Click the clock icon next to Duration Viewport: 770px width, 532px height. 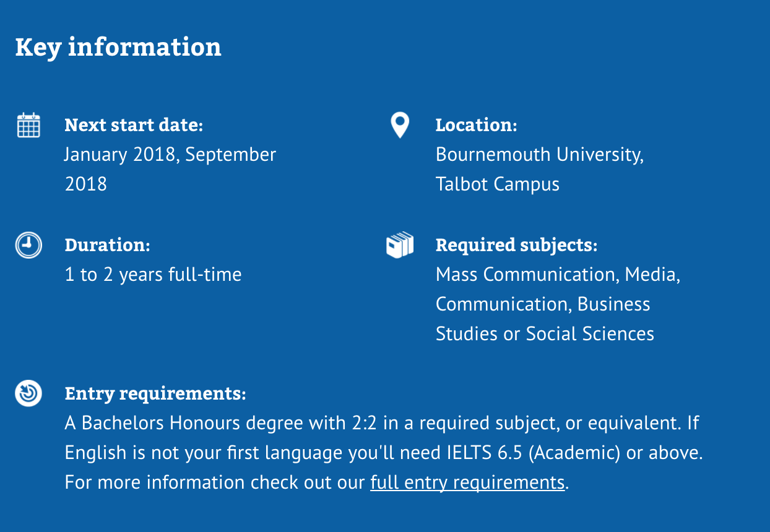coord(28,245)
